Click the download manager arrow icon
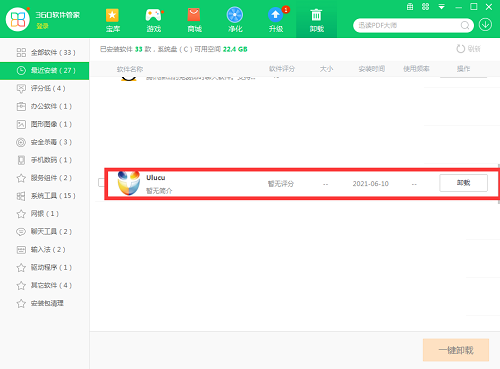The width and height of the screenshot is (500, 369). click(x=485, y=25)
